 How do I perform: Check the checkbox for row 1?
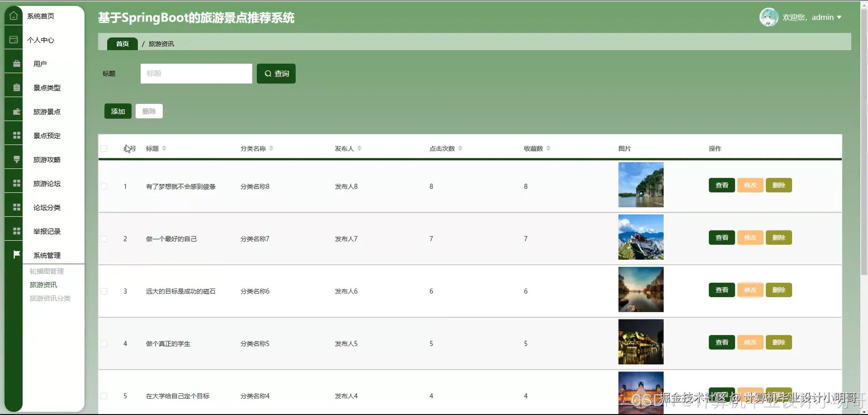[104, 186]
